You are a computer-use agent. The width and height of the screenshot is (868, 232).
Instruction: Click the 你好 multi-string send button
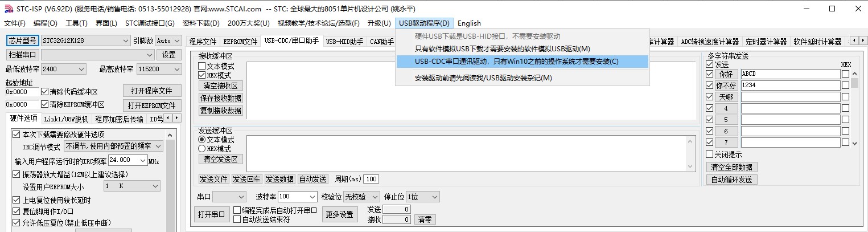[726, 74]
